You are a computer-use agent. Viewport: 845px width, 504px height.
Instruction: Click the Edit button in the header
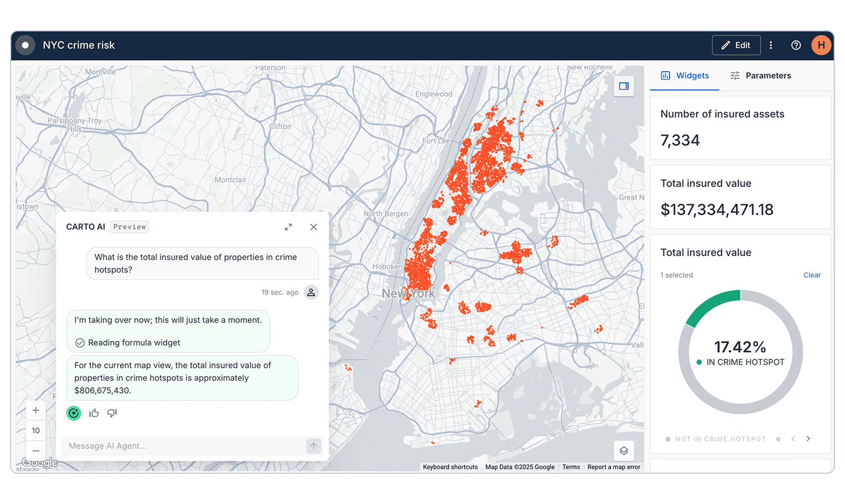click(x=736, y=45)
